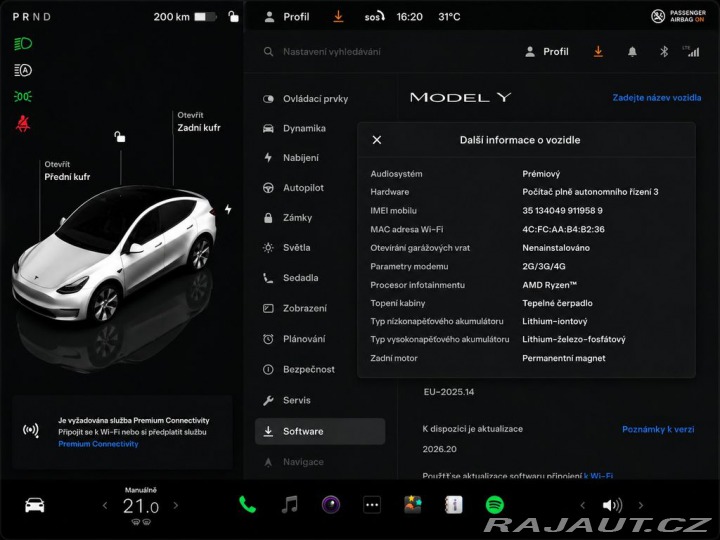Tap the orange download icon in settings header
The width and height of the screenshot is (720, 540).
(x=598, y=51)
